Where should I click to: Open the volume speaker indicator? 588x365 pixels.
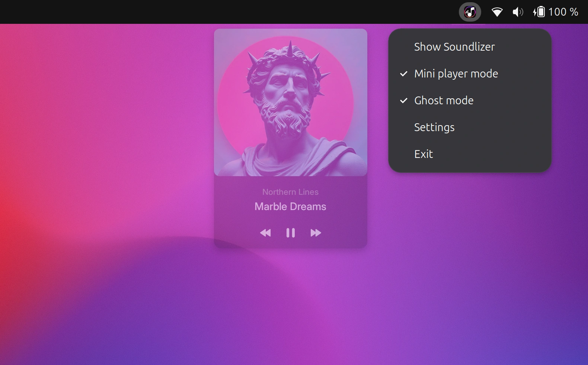(518, 12)
